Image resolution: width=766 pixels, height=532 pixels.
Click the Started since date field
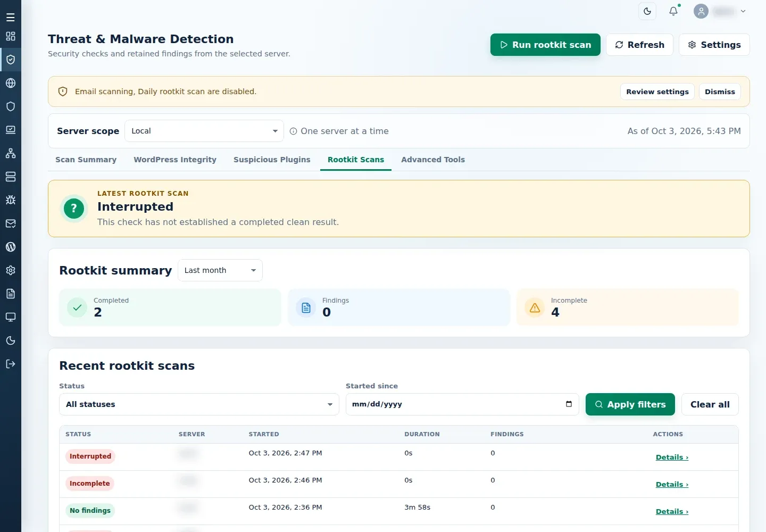(x=462, y=404)
